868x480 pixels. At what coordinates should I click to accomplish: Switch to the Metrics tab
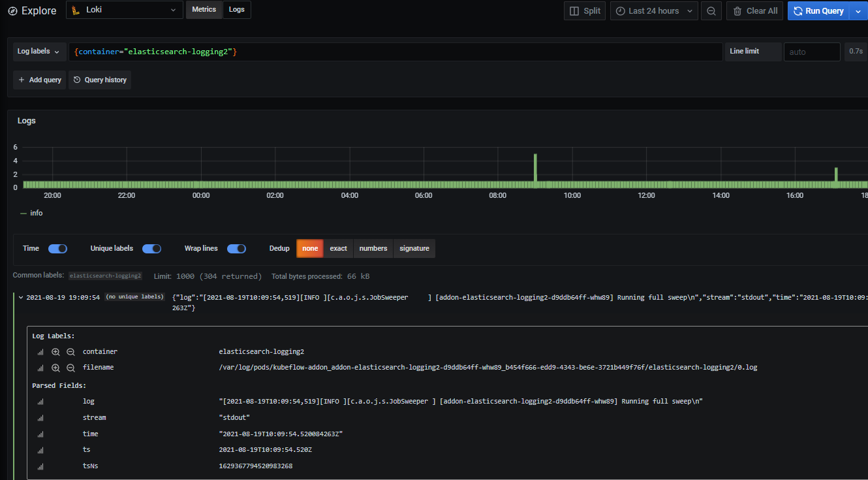click(204, 10)
